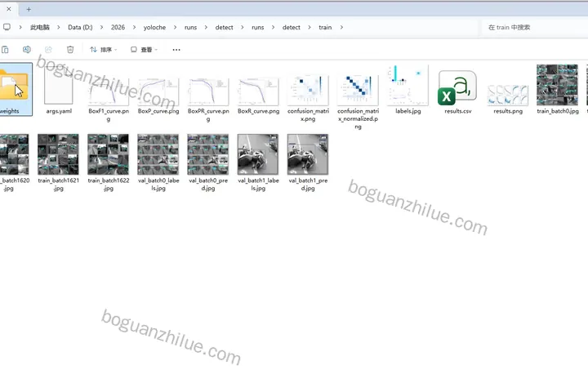588x392 pixels.
Task: Close the current Explorer tab
Action: coord(9,9)
